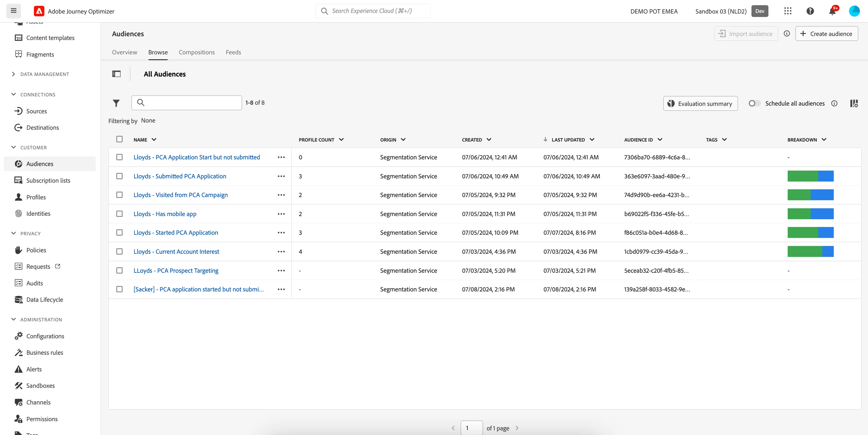The image size is (868, 435).
Task: Switch to the Overview tab
Action: point(124,52)
